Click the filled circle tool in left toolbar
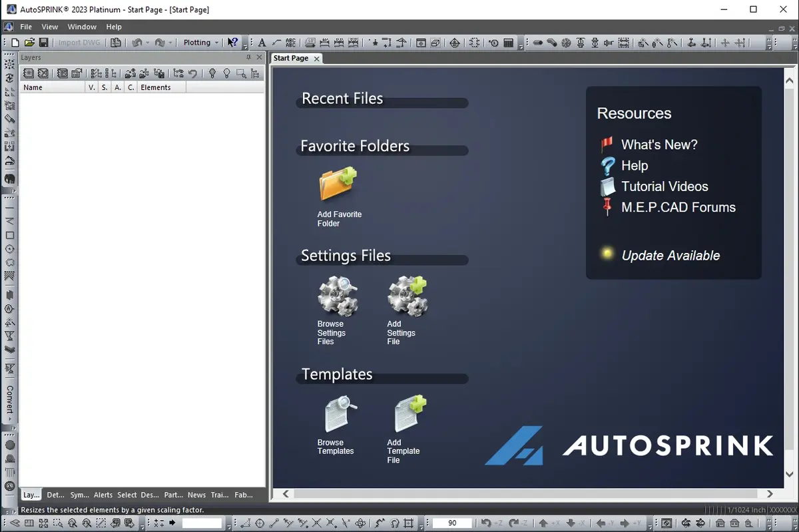Image resolution: width=799 pixels, height=532 pixels. 9,445
